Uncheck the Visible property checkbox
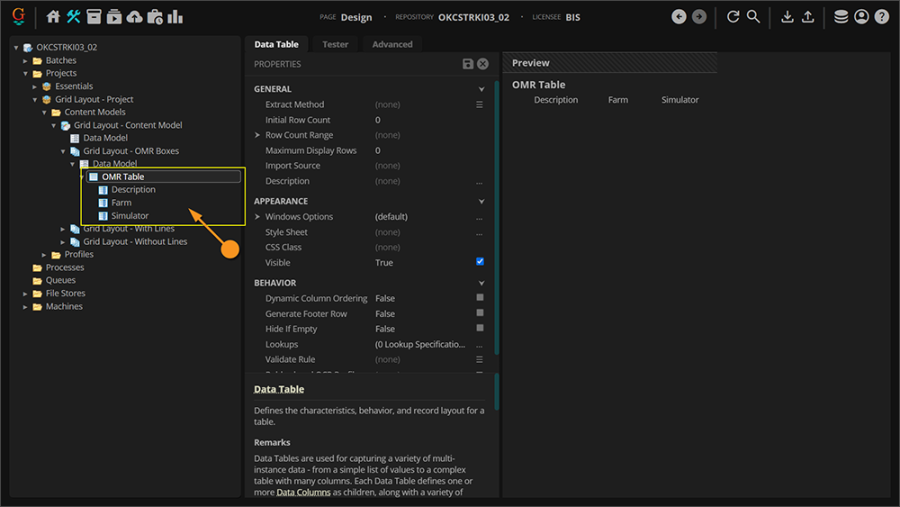 480,262
